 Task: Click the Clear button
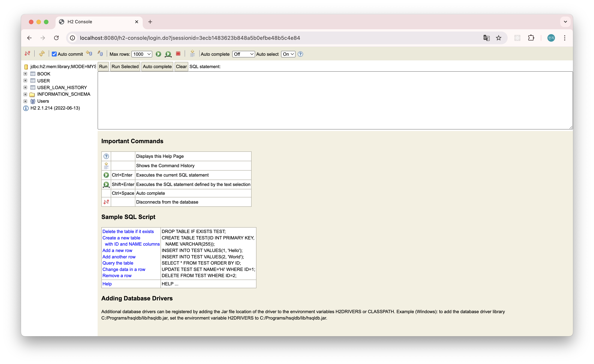point(181,67)
